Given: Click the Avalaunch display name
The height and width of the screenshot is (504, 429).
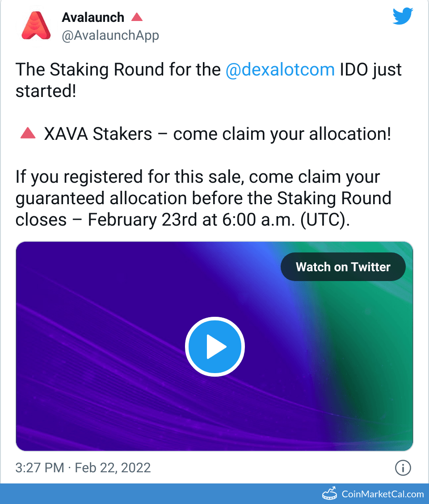Looking at the screenshot, I should point(93,17).
